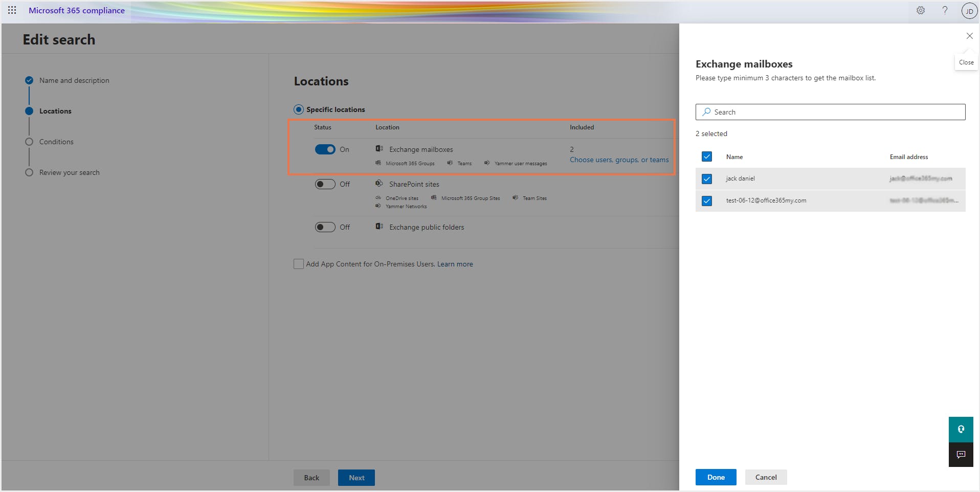Click the Exchange mailboxes location icon
This screenshot has width=980, height=492.
coord(379,149)
